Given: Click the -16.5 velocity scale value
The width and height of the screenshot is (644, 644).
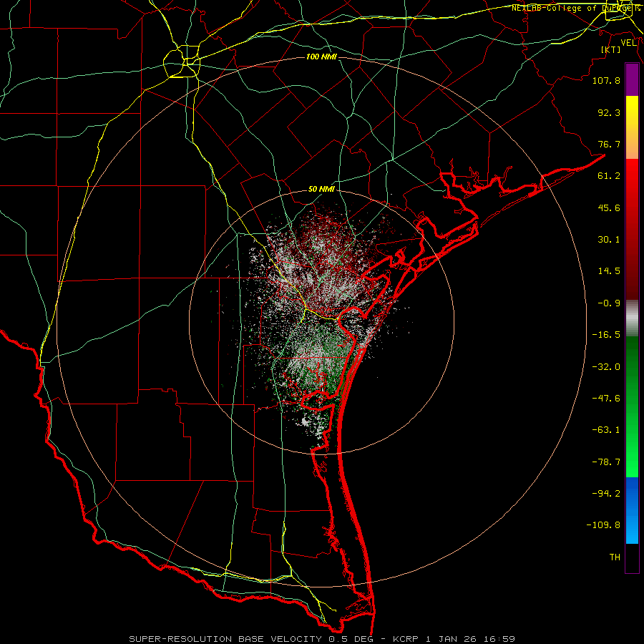Looking at the screenshot, I should click(x=606, y=335).
